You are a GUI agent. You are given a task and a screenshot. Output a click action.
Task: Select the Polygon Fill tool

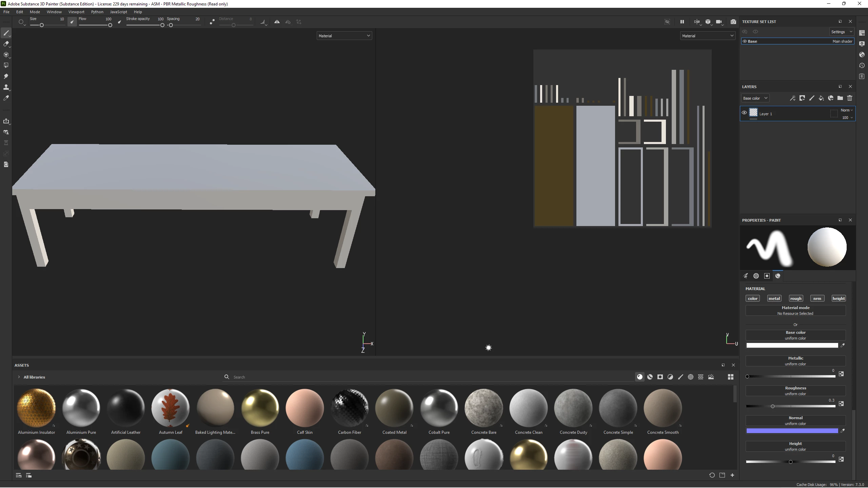point(6,65)
